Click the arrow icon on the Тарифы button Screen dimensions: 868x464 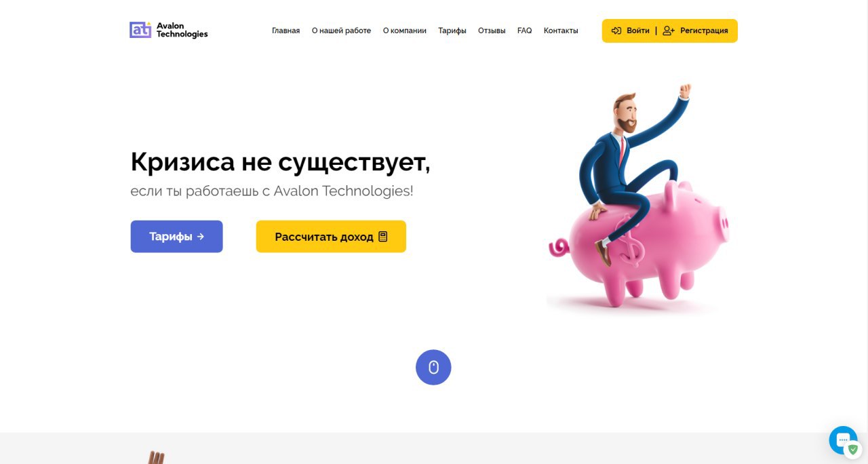coord(200,237)
